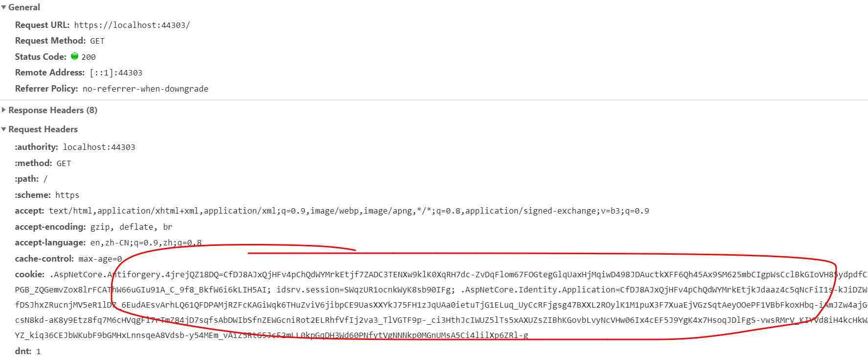This screenshot has width=868, height=361.
Task: Click the Status Code label
Action: (x=41, y=56)
